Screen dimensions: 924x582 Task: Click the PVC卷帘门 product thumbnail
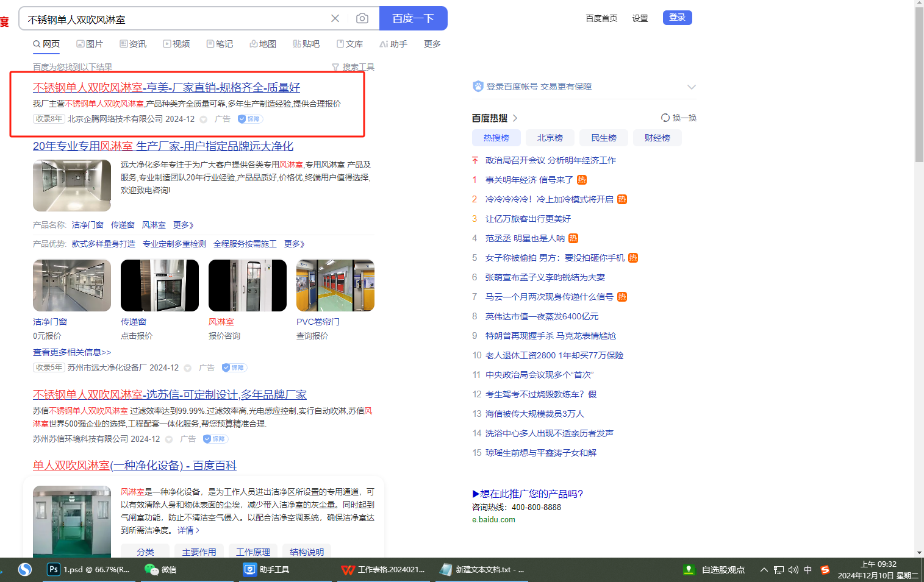click(x=335, y=285)
